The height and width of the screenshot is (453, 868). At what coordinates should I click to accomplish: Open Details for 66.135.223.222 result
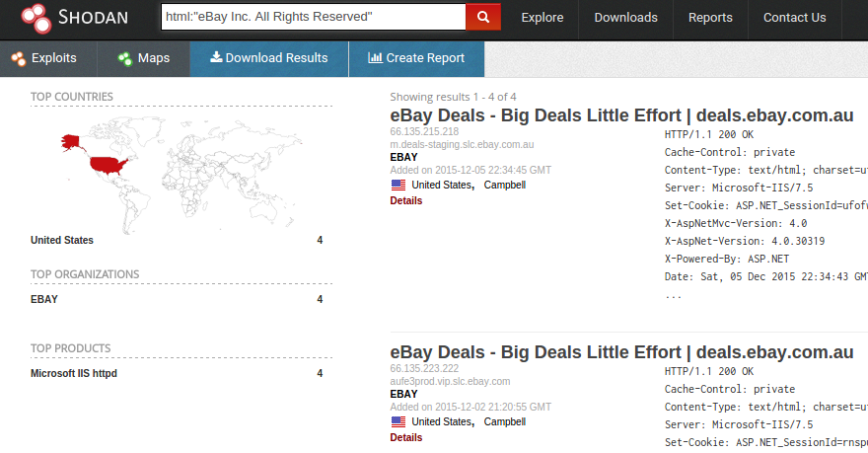point(405,437)
